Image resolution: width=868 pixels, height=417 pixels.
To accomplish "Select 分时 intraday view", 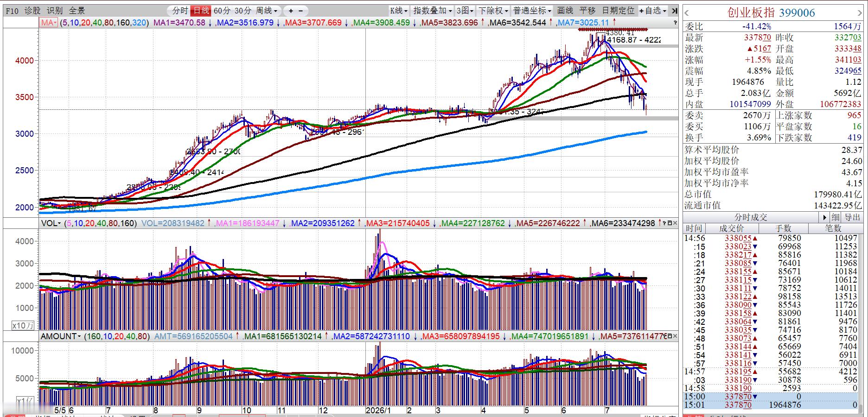I will 180,11.
